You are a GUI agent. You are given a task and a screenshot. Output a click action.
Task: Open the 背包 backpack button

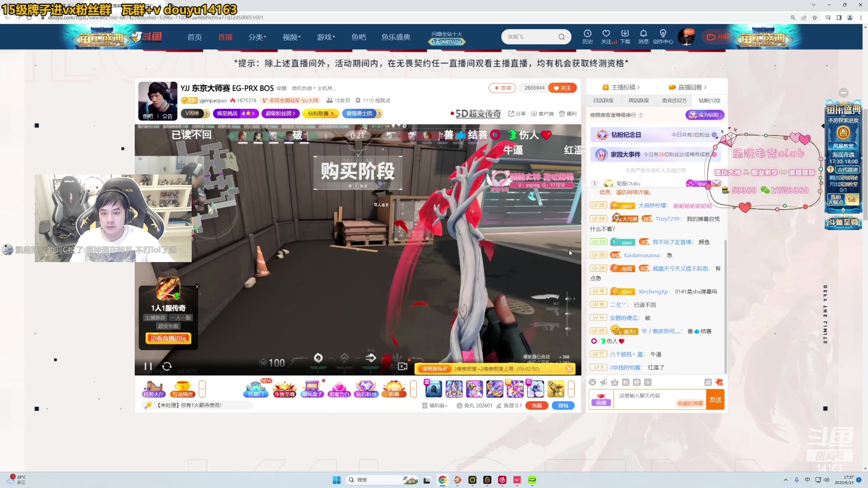coord(563,406)
